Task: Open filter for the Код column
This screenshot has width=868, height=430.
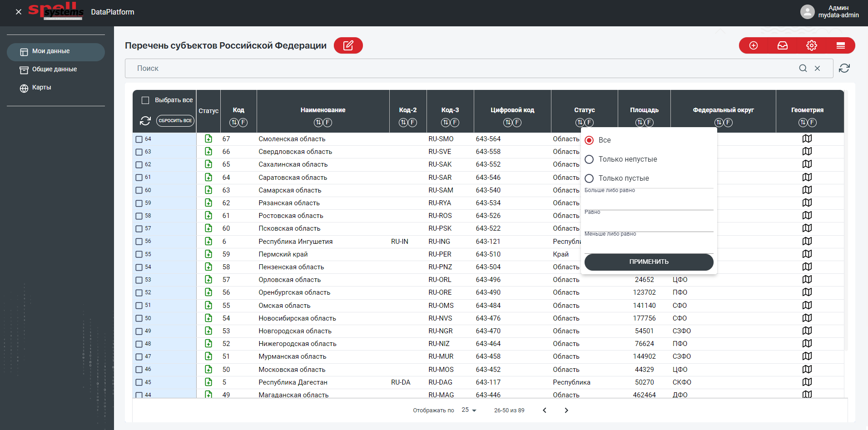Action: (x=243, y=122)
